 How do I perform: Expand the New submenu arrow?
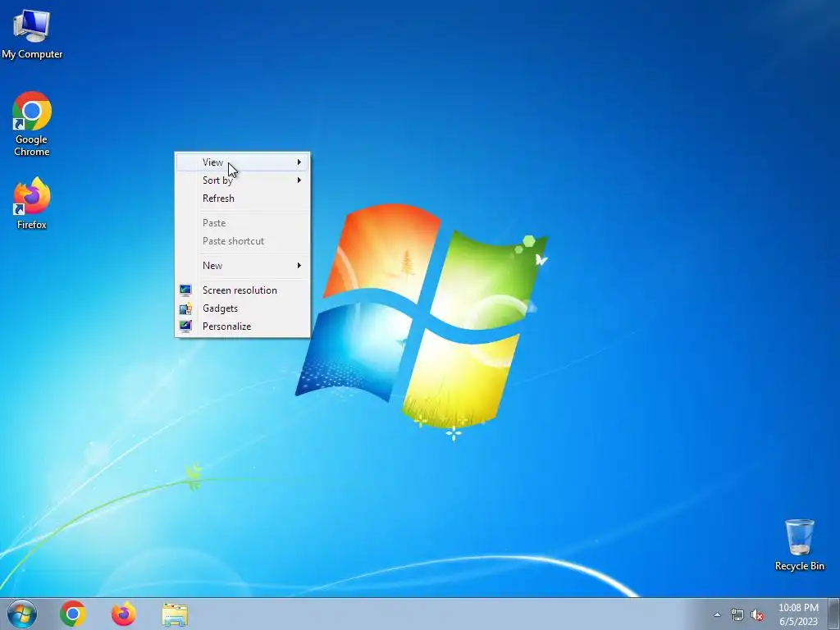299,265
